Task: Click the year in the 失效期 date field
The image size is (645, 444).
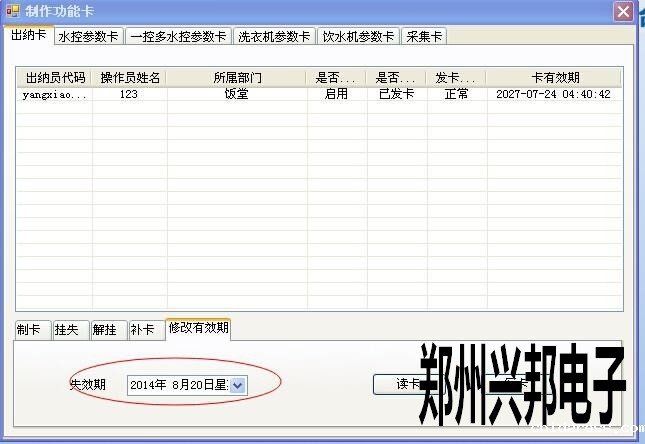Action: pyautogui.click(x=146, y=385)
